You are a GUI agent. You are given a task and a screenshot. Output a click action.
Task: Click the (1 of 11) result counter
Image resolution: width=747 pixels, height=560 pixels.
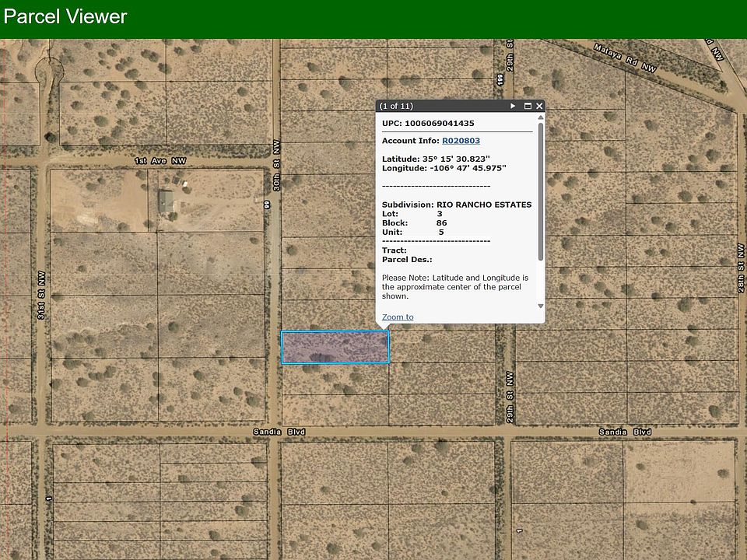click(x=396, y=106)
